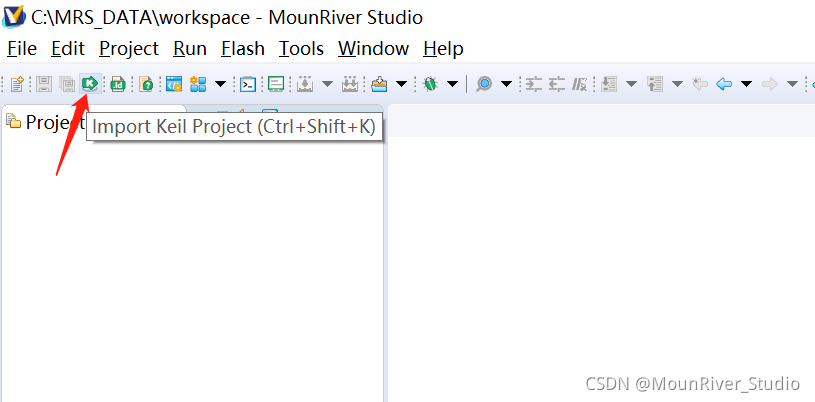This screenshot has width=815, height=402.
Task: Open the terminal prompt icon
Action: point(248,84)
